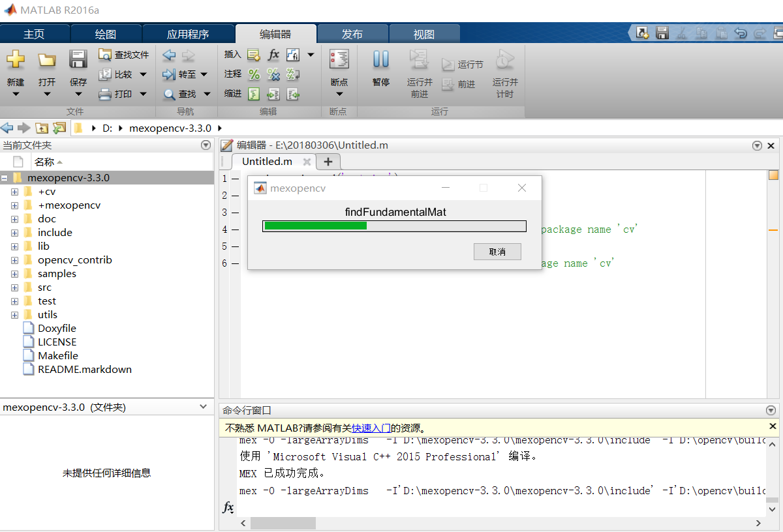Open 查找文件 (Find Files) tool
Screen dimensions: 783x532
coord(123,55)
